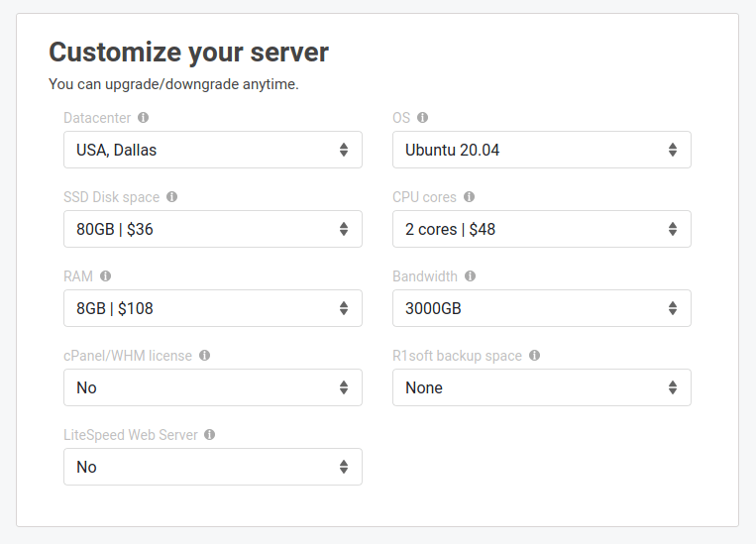Screen dimensions: 756x544
Task: Click the LiteSpeed Web Server info icon
Action: [x=210, y=435]
